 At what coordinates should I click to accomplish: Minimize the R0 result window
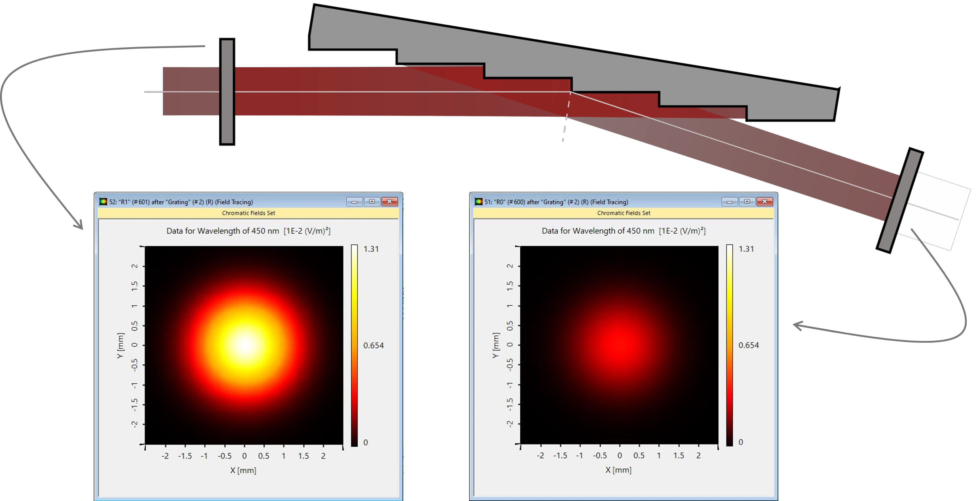coord(730,201)
